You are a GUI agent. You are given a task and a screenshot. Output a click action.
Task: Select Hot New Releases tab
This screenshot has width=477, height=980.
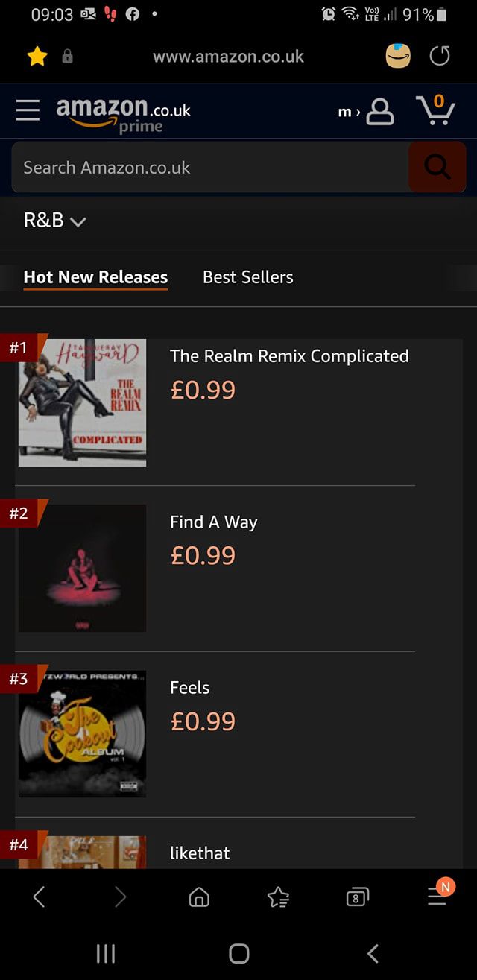tap(95, 277)
